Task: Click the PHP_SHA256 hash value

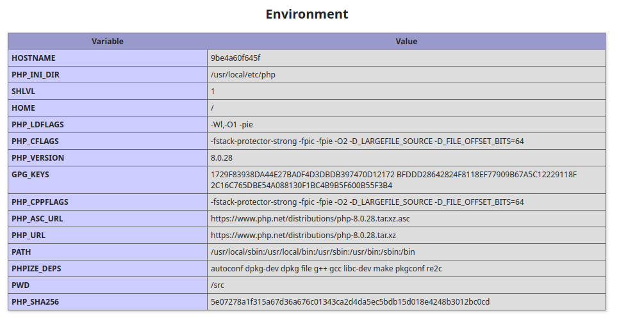Action: (x=350, y=302)
